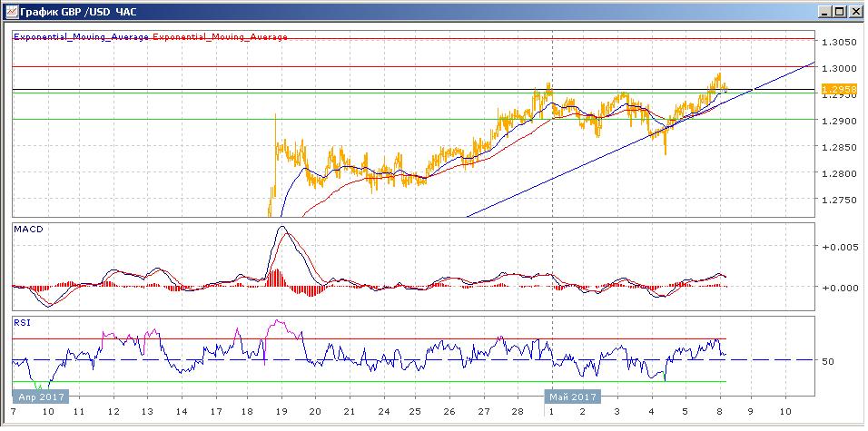Click the 1.2900 price axis label
Screen dimensions: 868x431
point(841,122)
